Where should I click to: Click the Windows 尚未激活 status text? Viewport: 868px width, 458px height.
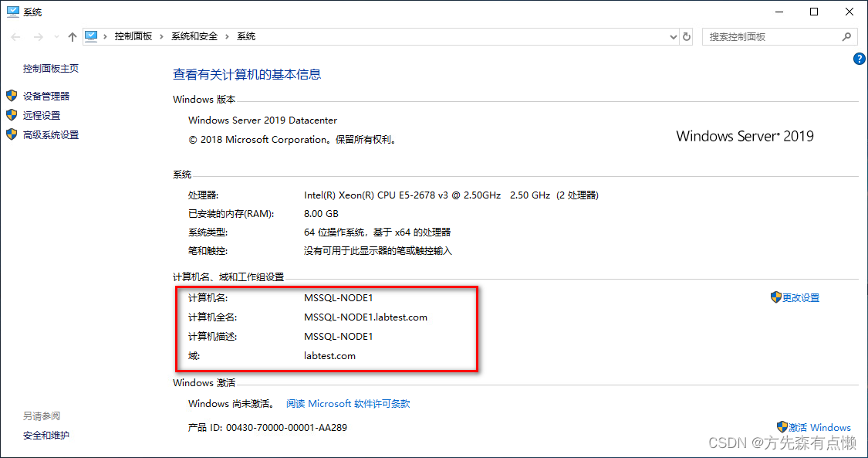(231, 404)
